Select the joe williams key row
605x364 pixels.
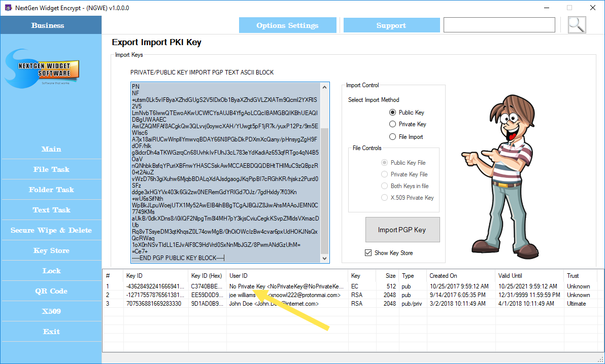(350, 295)
